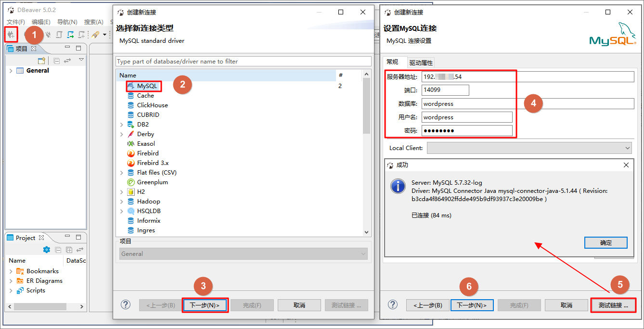Image resolution: width=644 pixels, height=329 pixels.
Task: Click the collapse all icon in Project panel
Action: pyautogui.click(x=58, y=250)
